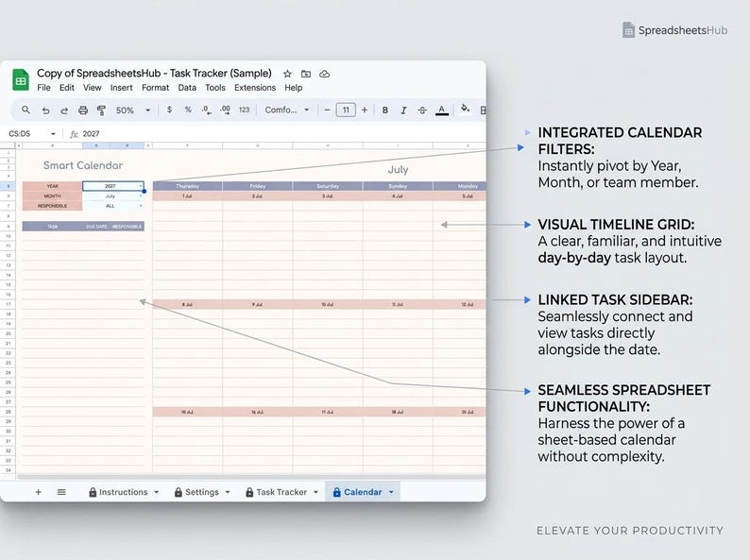Open more number formats 123
Viewport: 750px width, 560px height.
click(244, 110)
